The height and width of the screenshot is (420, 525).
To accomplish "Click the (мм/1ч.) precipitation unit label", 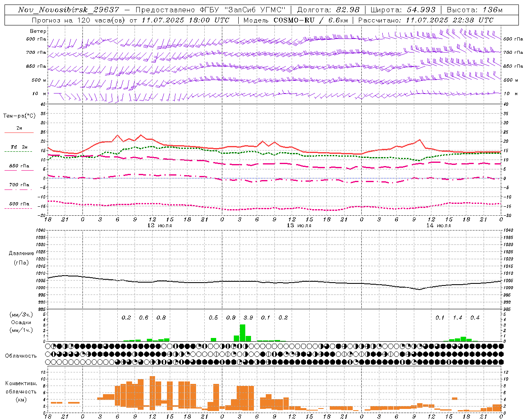I will coord(21,330).
